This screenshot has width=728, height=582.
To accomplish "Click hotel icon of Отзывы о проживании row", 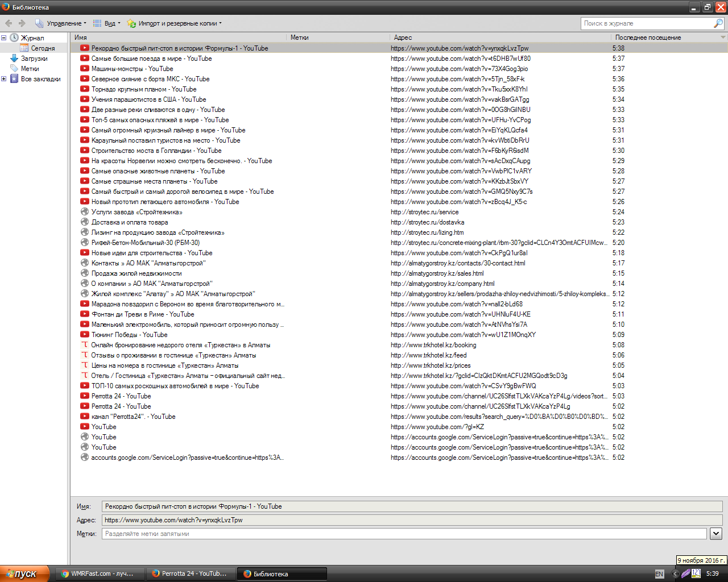I will click(85, 355).
